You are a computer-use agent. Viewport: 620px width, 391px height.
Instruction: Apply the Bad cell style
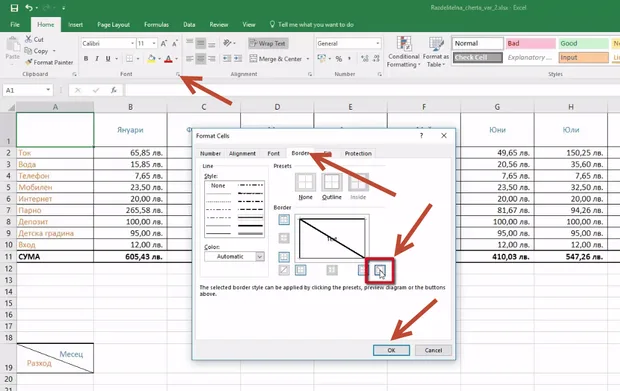click(x=531, y=43)
